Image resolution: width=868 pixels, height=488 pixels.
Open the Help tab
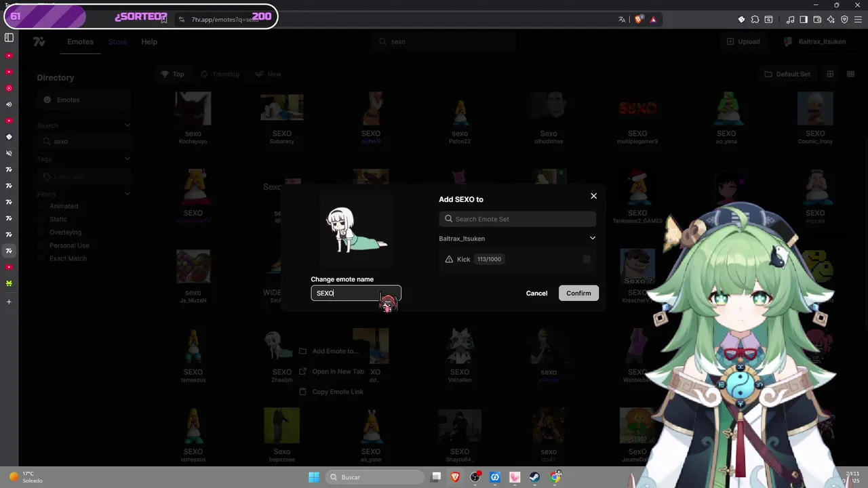click(x=149, y=42)
